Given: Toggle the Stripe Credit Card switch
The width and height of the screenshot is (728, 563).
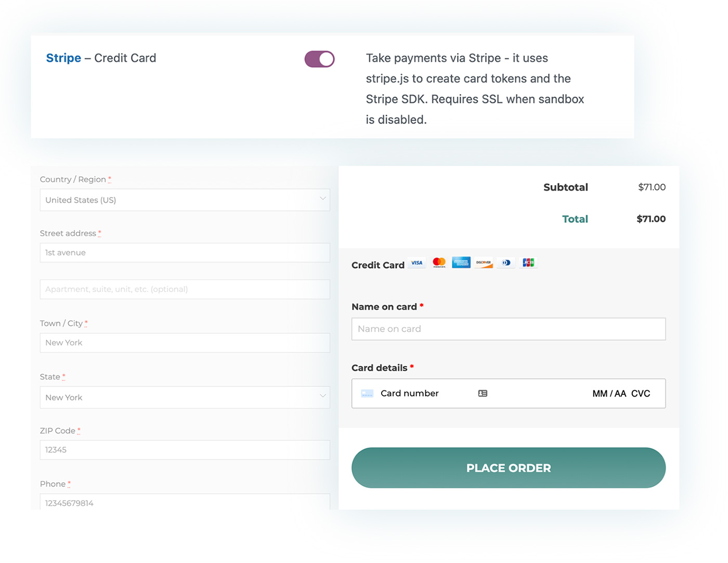Looking at the screenshot, I should pos(319,59).
